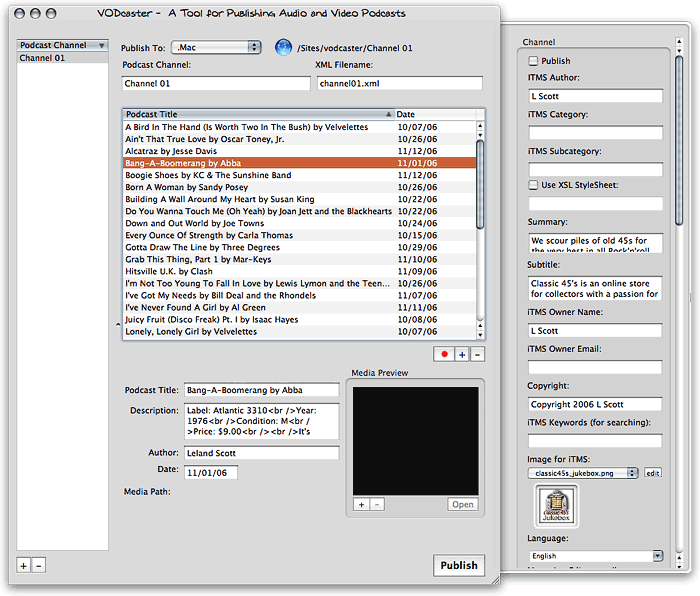Enable the Use XSL StyleSheet checkbox
This screenshot has height=596, width=700.
[533, 185]
